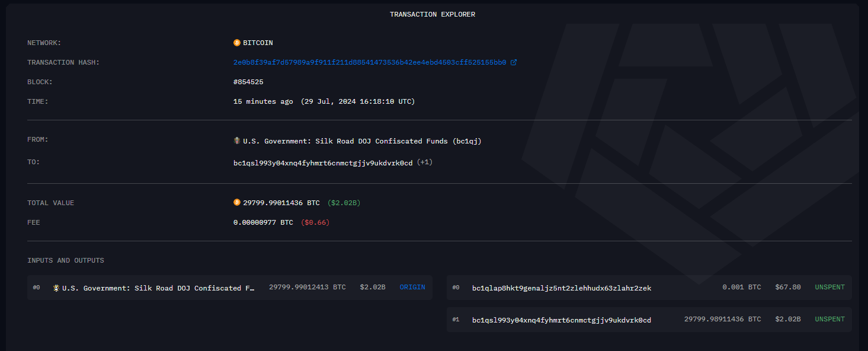Expand the (+1) additional recipients indicator
This screenshot has width=868, height=351.
click(425, 162)
